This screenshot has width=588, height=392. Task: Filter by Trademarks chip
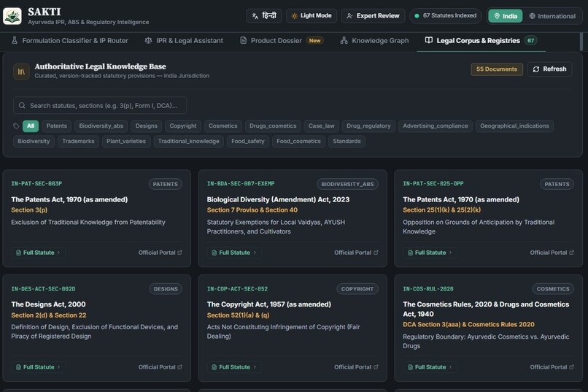[x=78, y=142]
